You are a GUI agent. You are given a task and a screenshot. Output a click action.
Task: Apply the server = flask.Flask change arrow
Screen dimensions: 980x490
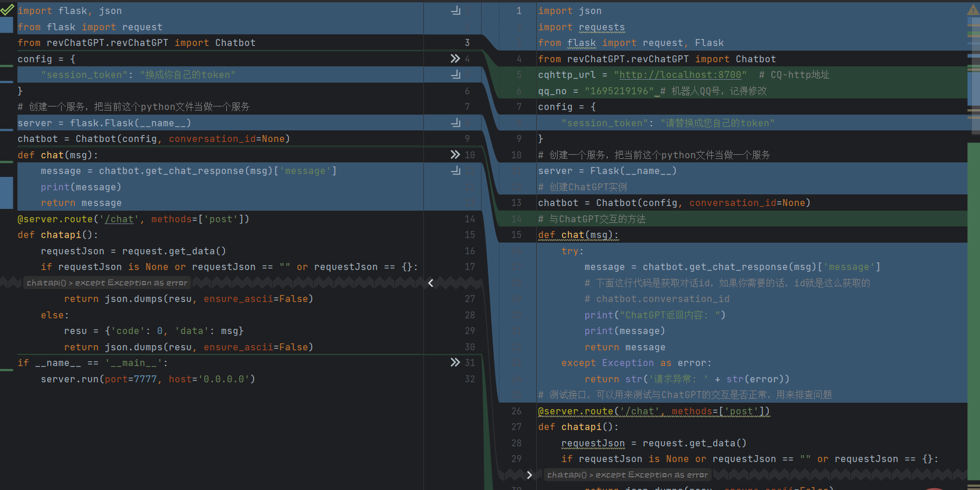click(x=456, y=123)
